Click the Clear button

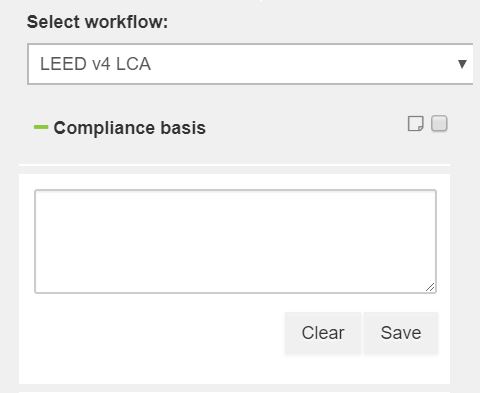[x=323, y=333]
